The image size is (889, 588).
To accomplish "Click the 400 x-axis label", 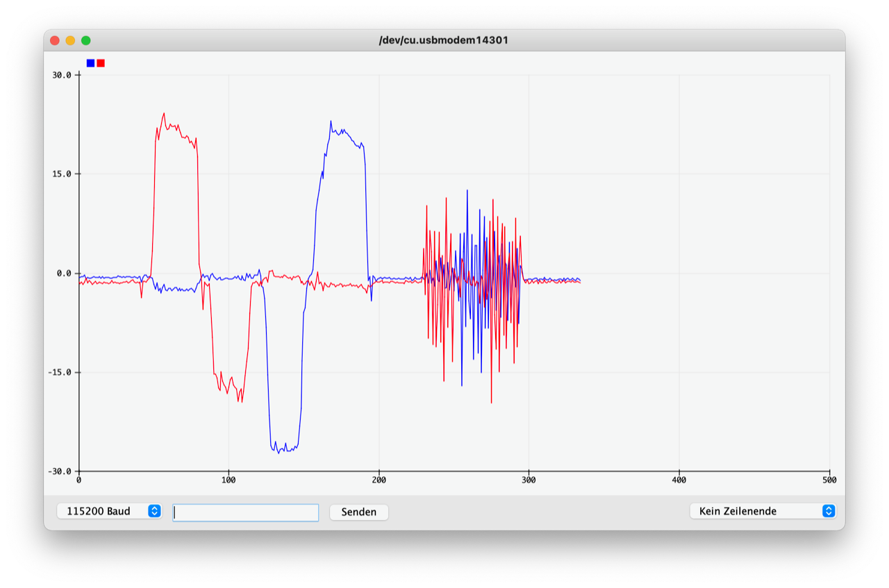I will [679, 480].
